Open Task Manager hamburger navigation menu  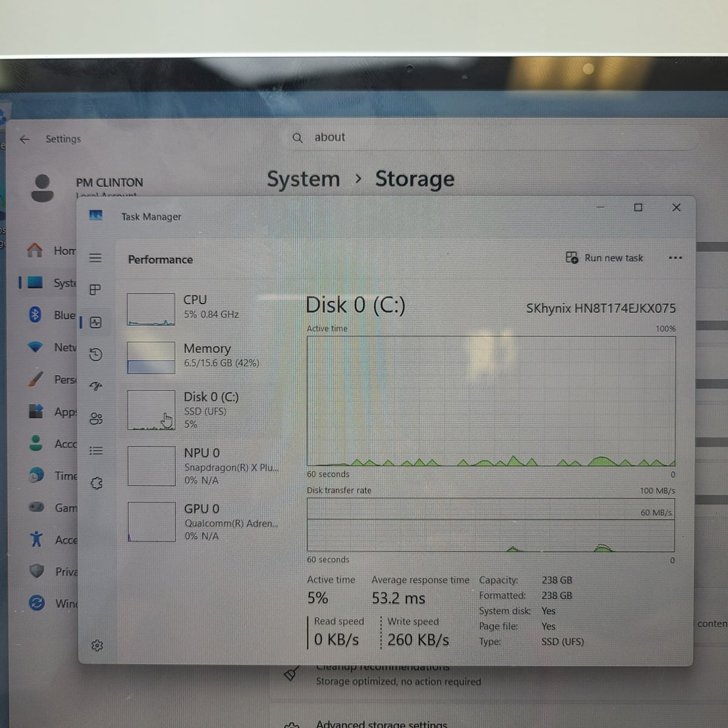pos(95,258)
